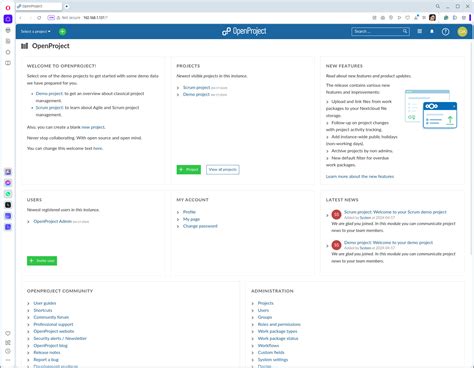This screenshot has width=474, height=368.
Task: Open Profile under My Account
Action: click(x=189, y=212)
